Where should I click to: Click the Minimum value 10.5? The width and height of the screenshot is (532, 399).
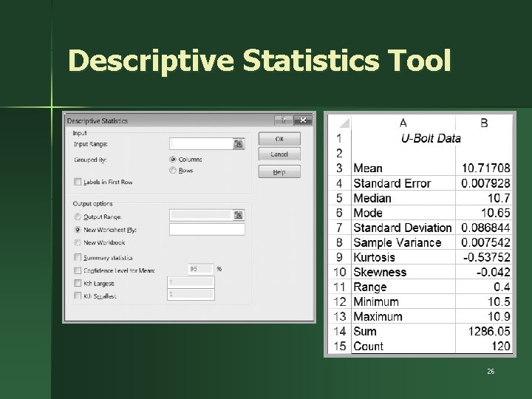click(484, 301)
